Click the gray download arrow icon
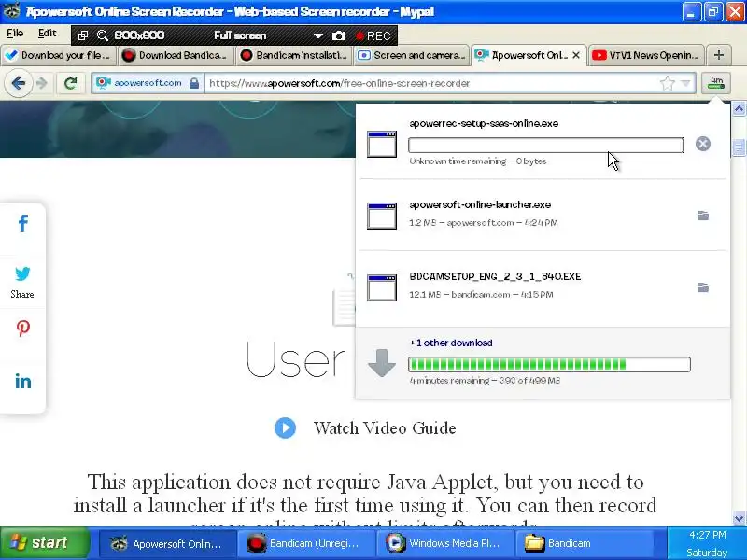 click(382, 362)
